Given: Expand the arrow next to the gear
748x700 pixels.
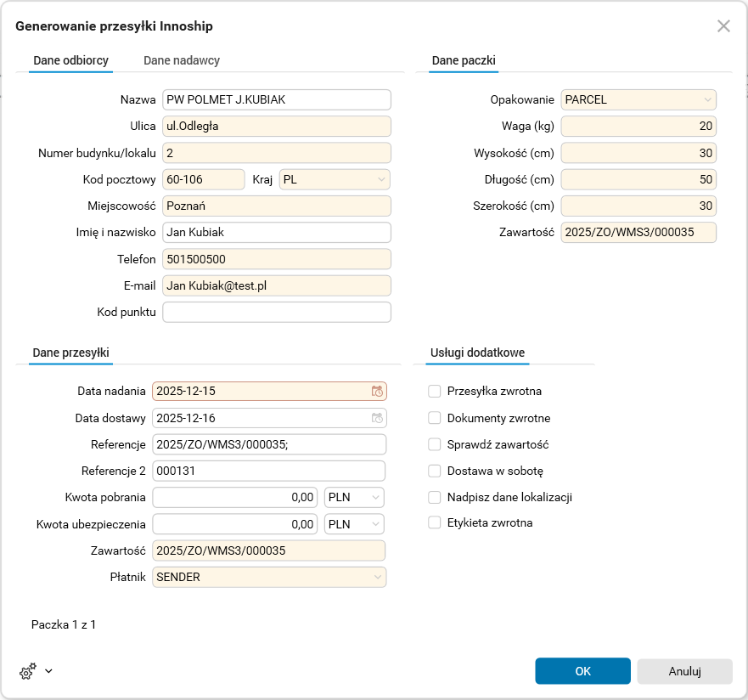Looking at the screenshot, I should [x=48, y=671].
